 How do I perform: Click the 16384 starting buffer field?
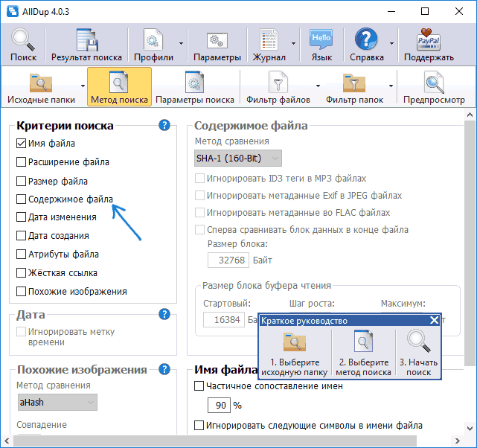click(x=223, y=320)
